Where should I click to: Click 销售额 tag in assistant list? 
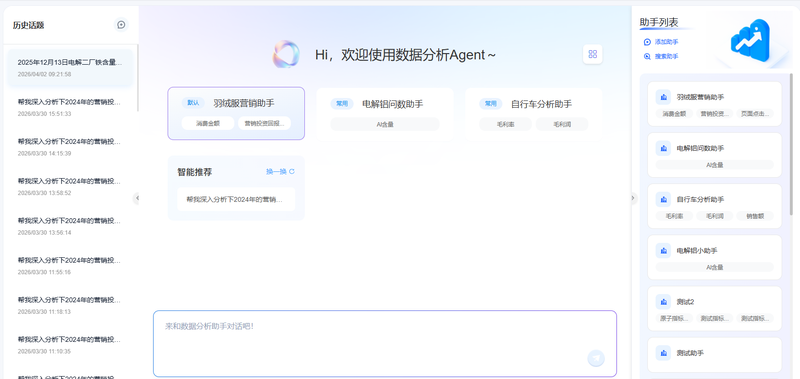tap(755, 216)
